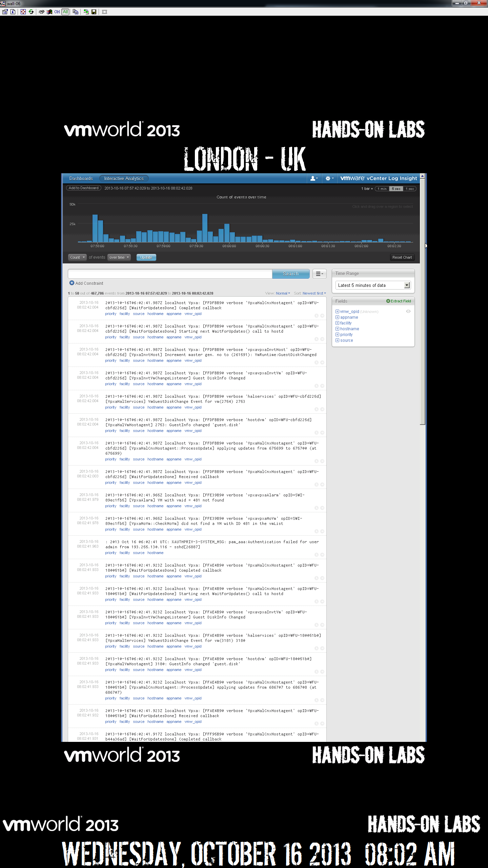Click first event's right action icon

coord(322,315)
